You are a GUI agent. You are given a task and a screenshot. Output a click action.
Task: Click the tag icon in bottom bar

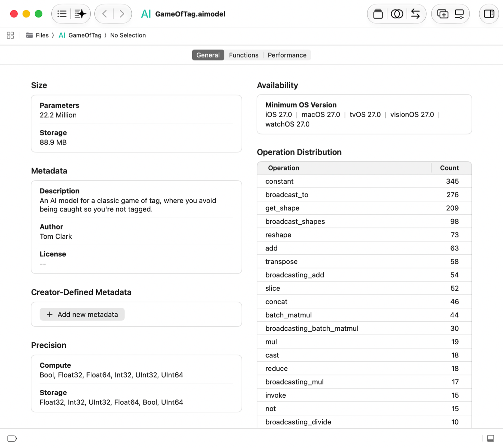tap(12, 438)
